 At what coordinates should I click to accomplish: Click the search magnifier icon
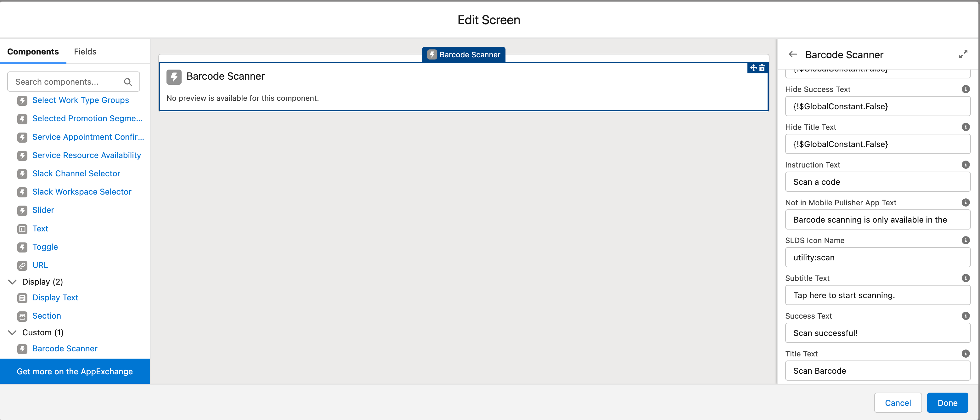point(128,82)
